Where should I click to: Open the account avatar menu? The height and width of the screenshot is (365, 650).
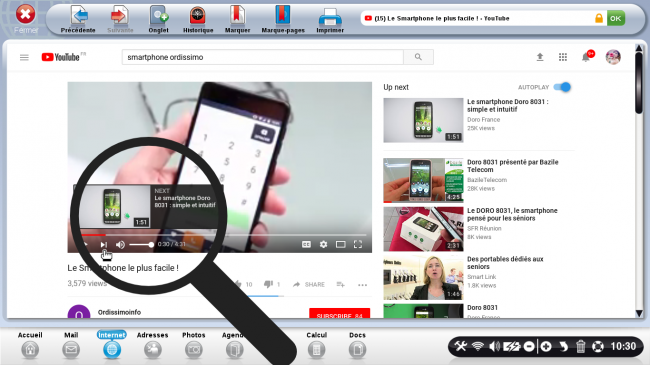click(x=613, y=57)
